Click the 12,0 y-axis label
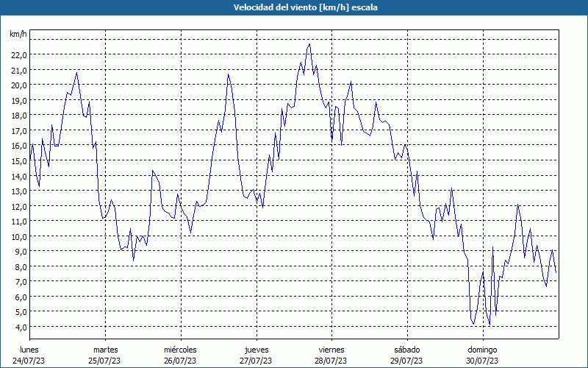This screenshot has width=588, height=368. 20,207
